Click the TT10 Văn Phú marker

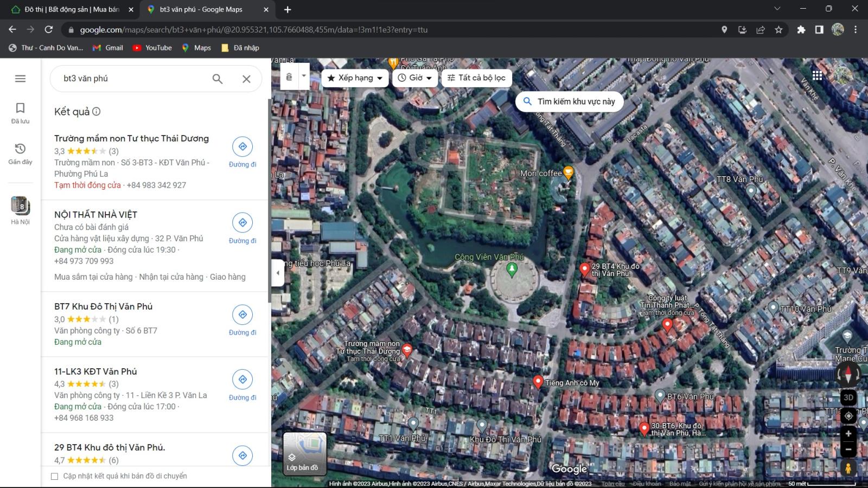774,308
